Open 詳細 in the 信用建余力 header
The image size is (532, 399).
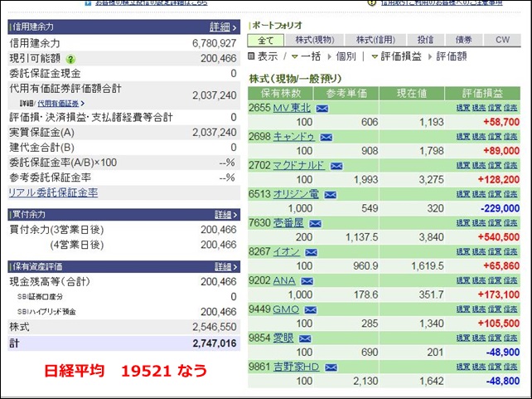222,27
